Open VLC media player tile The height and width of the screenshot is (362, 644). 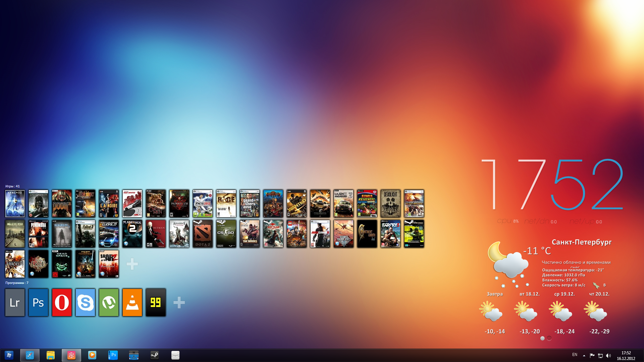(132, 302)
